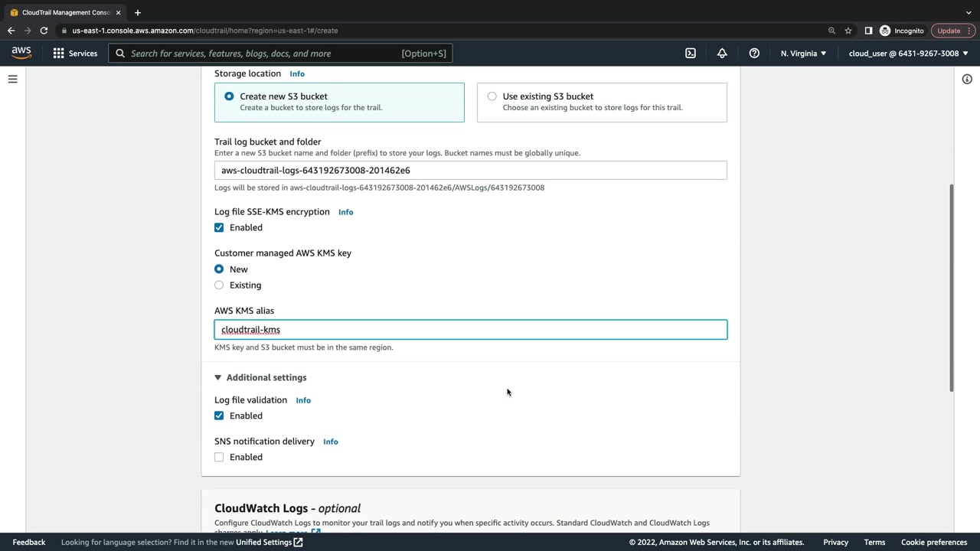Click 'KMS key and S3 bucket must be in the same region' text
This screenshot has width=980, height=551.
coord(304,347)
